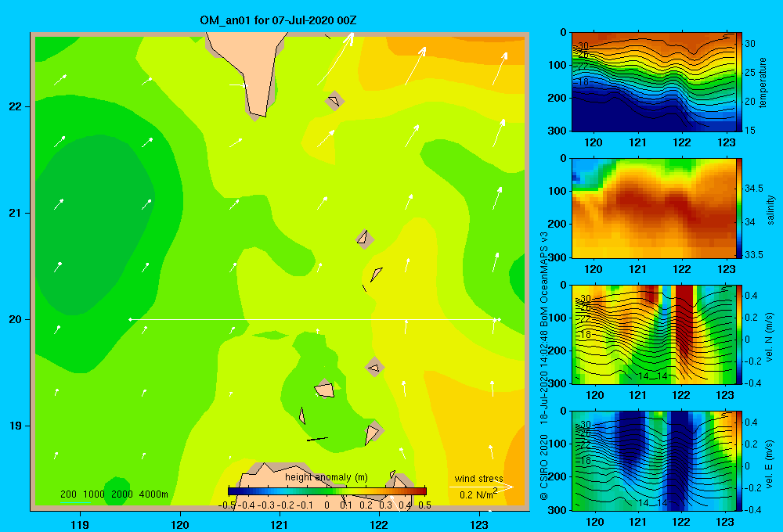Click the "vel. N (m/s)" label
Image resolution: width=783 pixels, height=532 pixels.
tap(769, 337)
